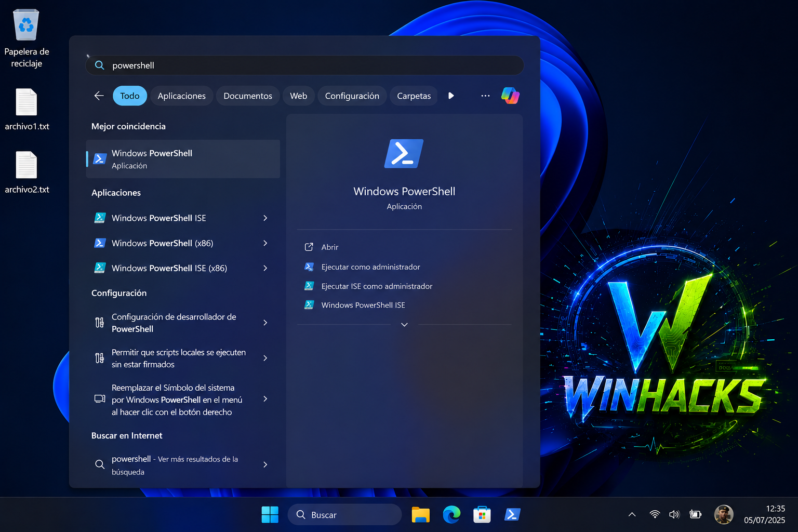This screenshot has height=532, width=798.
Task: Open File Explorer from the taskbar
Action: pyautogui.click(x=420, y=515)
